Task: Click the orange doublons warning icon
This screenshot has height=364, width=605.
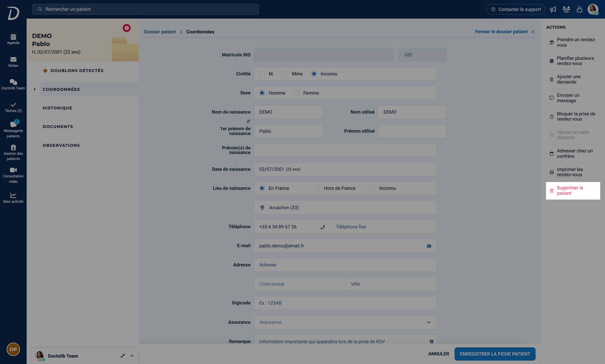Action: (45, 71)
